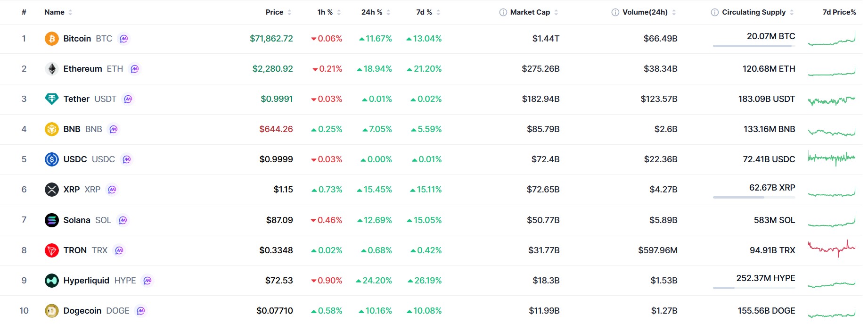The image size is (868, 324).
Task: Click the 7d Price% column header
Action: click(839, 12)
